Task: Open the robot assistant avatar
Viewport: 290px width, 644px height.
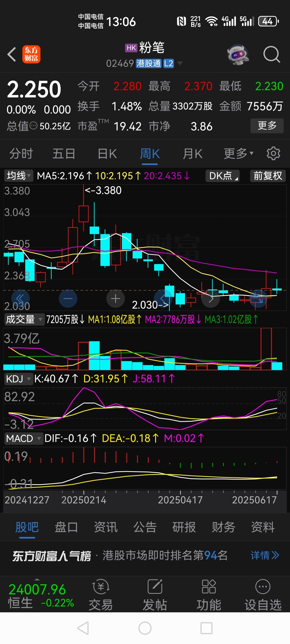Action: pos(238,54)
